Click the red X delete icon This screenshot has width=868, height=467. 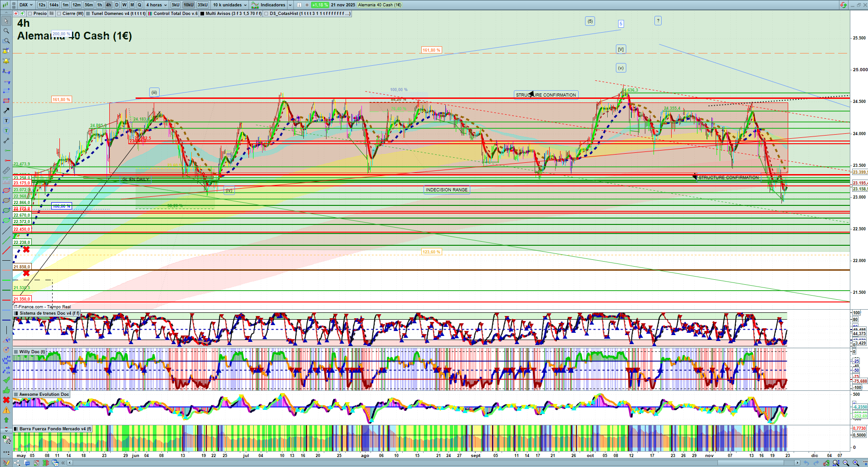click(6, 400)
